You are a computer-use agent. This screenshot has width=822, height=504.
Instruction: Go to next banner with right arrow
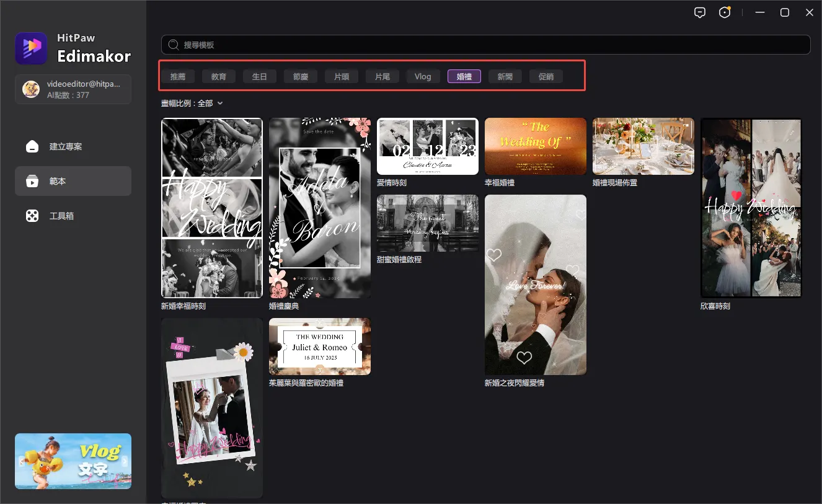pyautogui.click(x=125, y=461)
